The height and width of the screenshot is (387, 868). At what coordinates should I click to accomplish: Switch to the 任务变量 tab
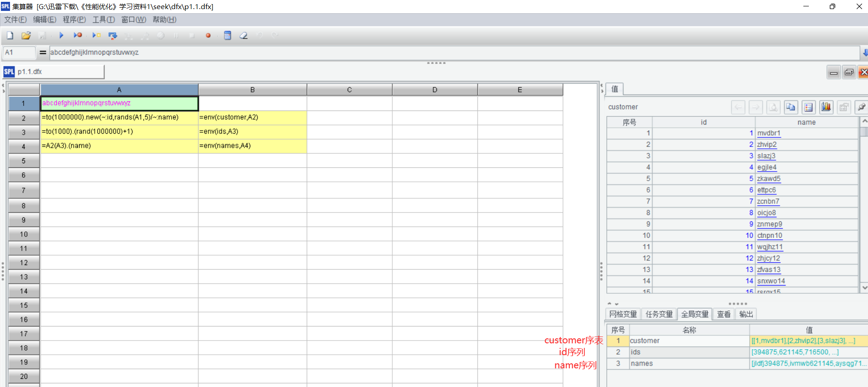[659, 314]
